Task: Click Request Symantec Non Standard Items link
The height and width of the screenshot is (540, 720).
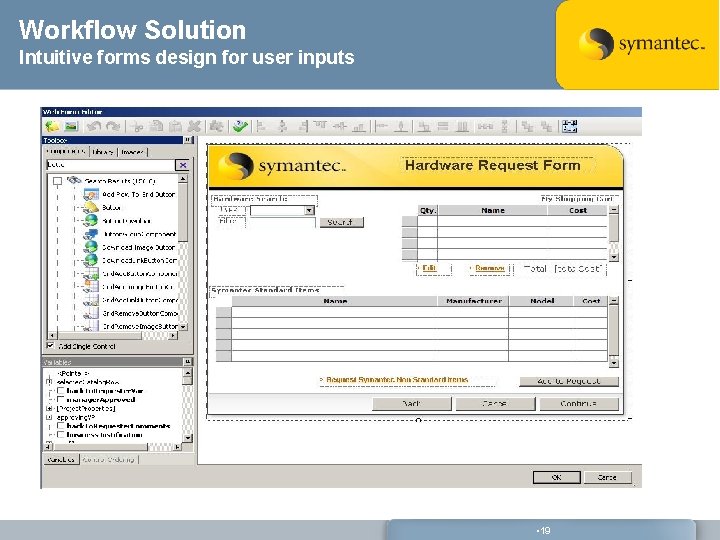Action: click(x=397, y=380)
